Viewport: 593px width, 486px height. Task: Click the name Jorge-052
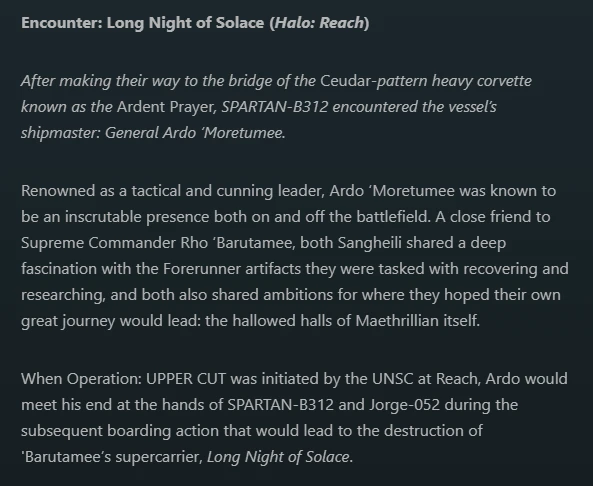(x=404, y=405)
